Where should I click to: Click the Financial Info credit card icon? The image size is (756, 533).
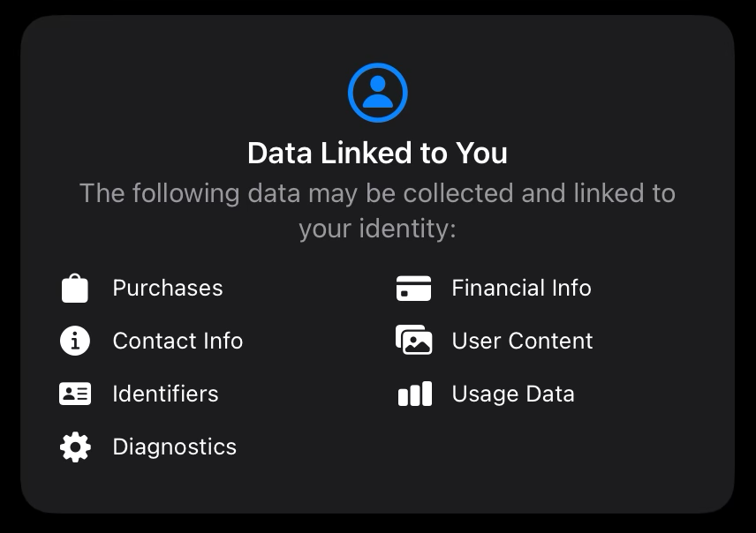(413, 289)
